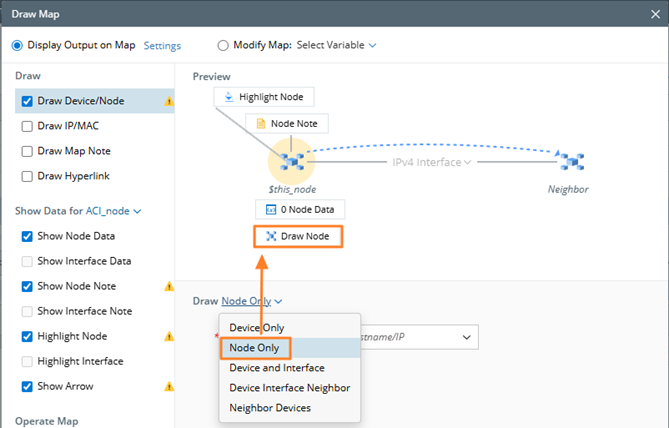Viewport: 669px width, 428px height.
Task: Click the Neighbor device icon in preview
Action: point(570,162)
